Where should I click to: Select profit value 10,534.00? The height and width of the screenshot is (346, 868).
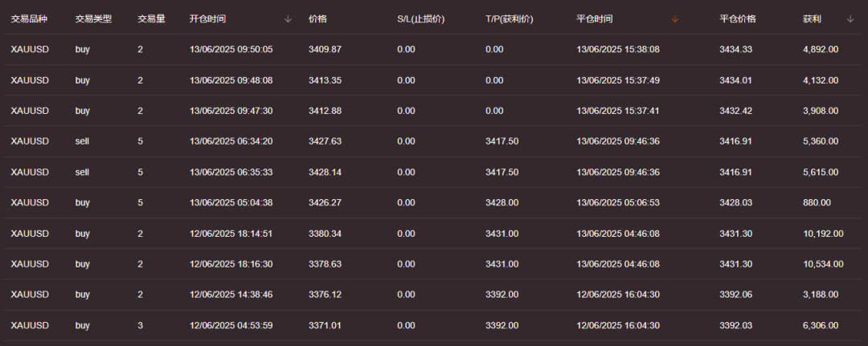[823, 263]
